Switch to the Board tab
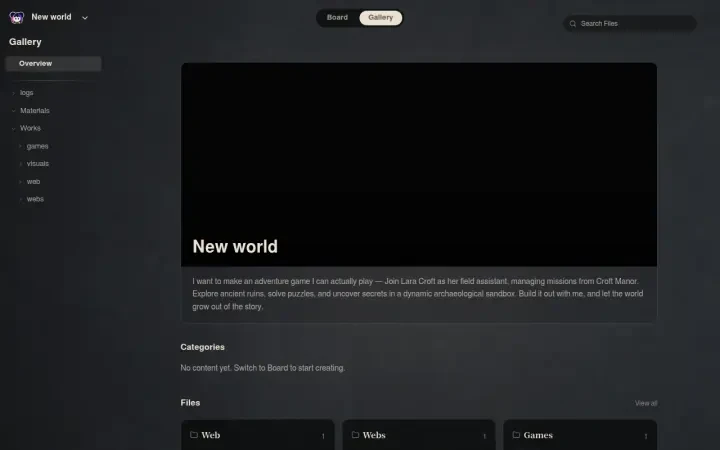The width and height of the screenshot is (720, 450). pyautogui.click(x=337, y=17)
